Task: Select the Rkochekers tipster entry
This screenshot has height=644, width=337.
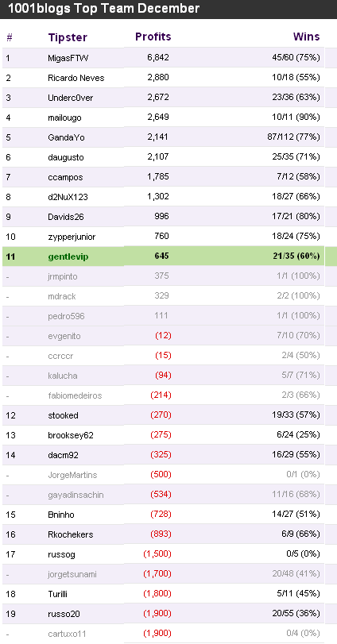Action: pos(70,534)
